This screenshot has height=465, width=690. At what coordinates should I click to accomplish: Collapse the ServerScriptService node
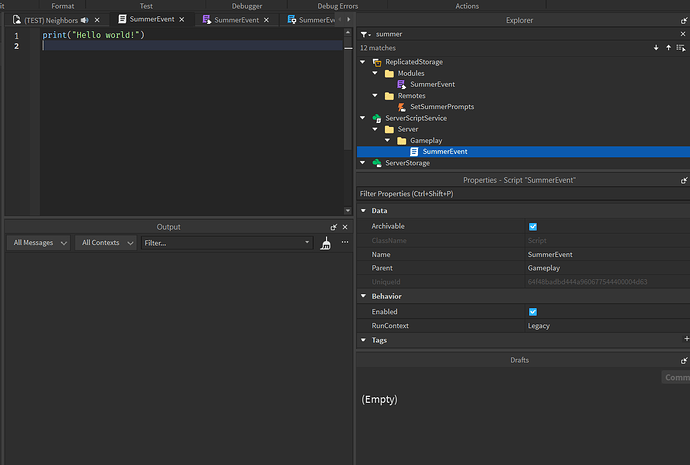pos(363,118)
